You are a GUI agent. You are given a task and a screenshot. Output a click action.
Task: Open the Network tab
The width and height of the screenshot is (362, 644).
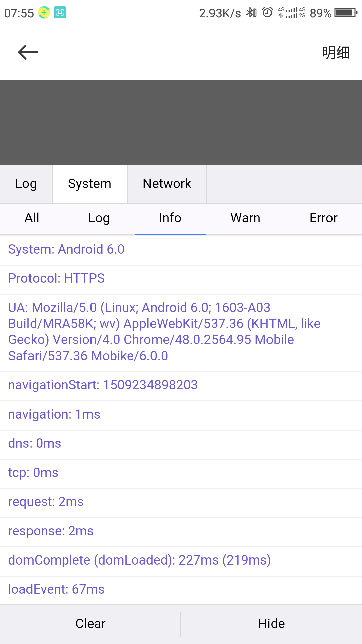(167, 184)
